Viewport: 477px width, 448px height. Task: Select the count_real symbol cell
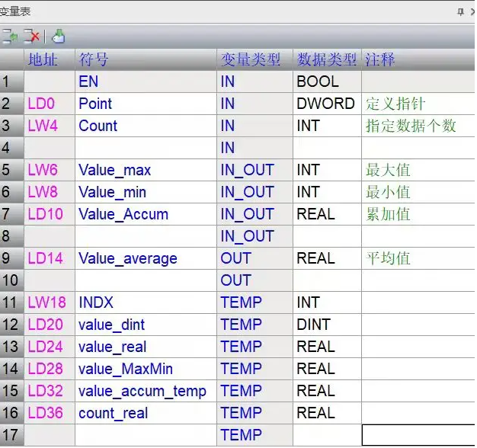coord(146,413)
